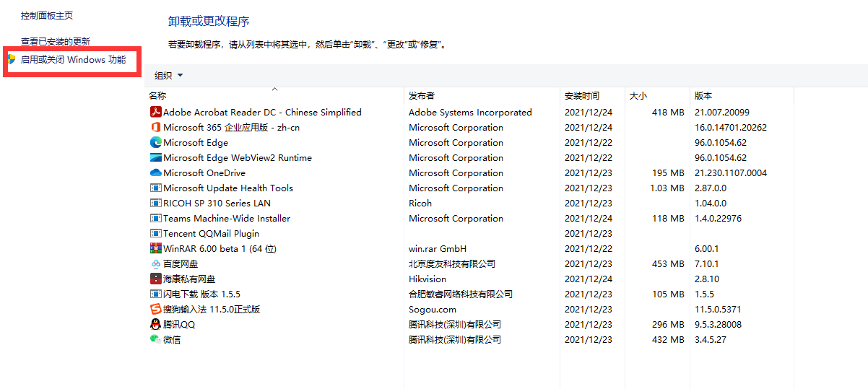Click the 腾讯QQ penguin icon

click(x=155, y=324)
